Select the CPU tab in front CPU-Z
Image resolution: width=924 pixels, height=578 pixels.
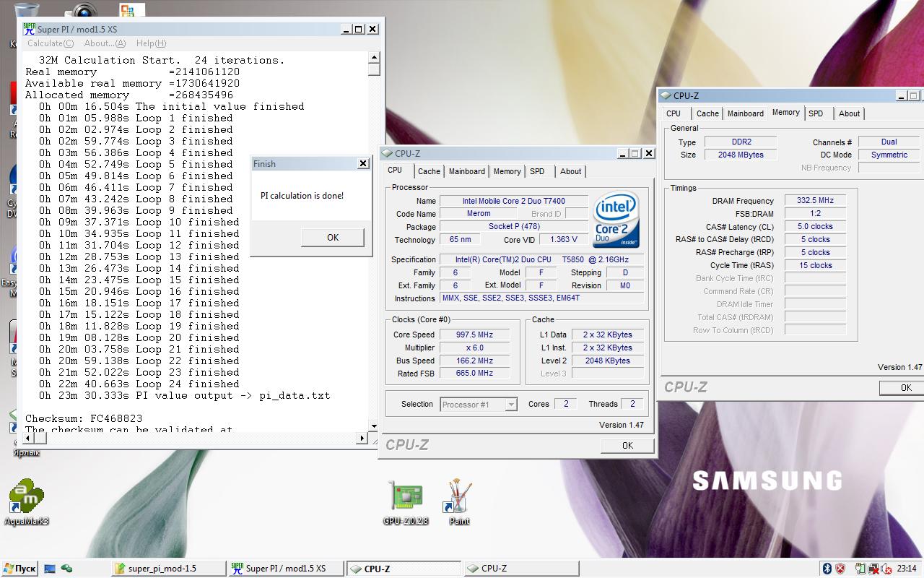tap(395, 171)
